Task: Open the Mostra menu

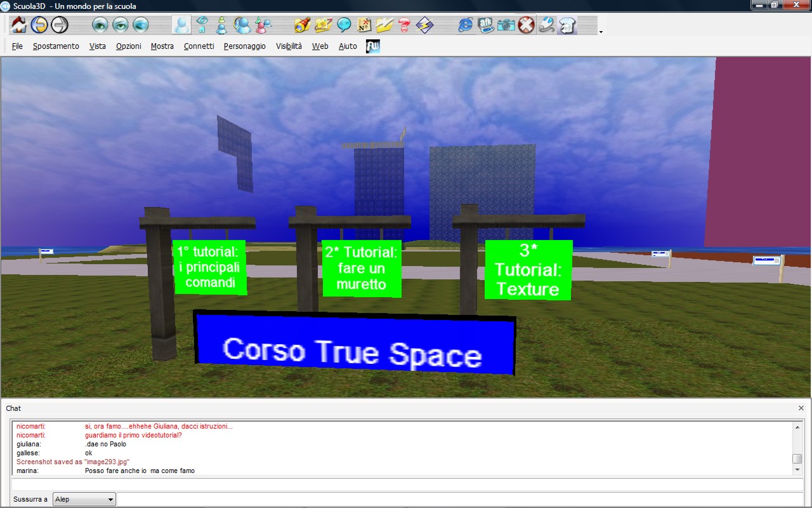Action: 162,46
